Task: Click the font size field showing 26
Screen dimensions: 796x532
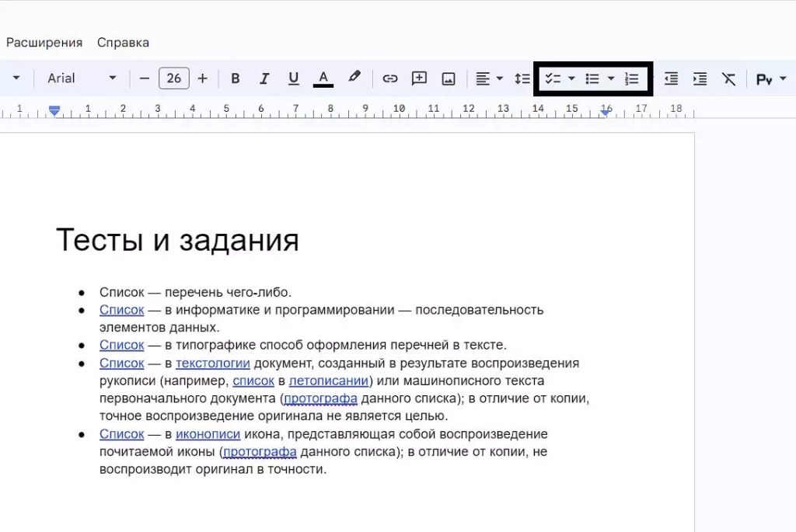Action: pyautogui.click(x=173, y=78)
